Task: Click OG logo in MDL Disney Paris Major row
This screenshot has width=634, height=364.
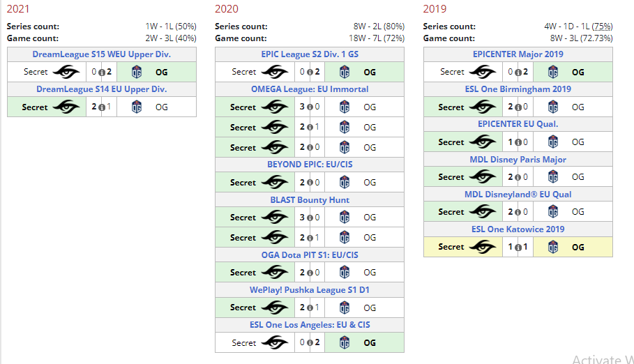Action: [552, 176]
